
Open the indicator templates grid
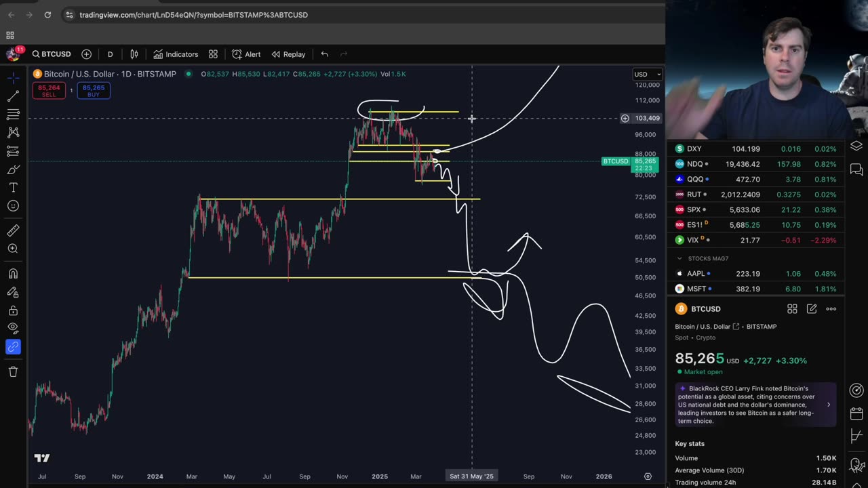tap(213, 54)
